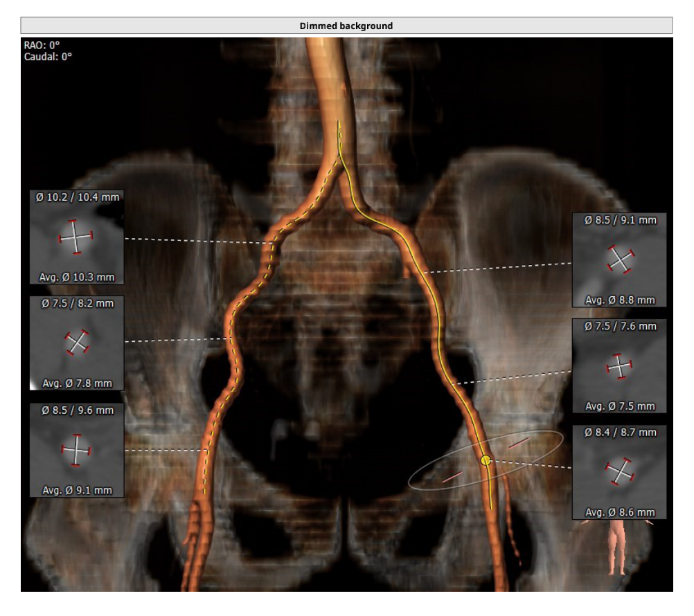Select the Ø 10.2 / 10.4 mm measurement label
This screenshot has width=694, height=616.
[77, 197]
